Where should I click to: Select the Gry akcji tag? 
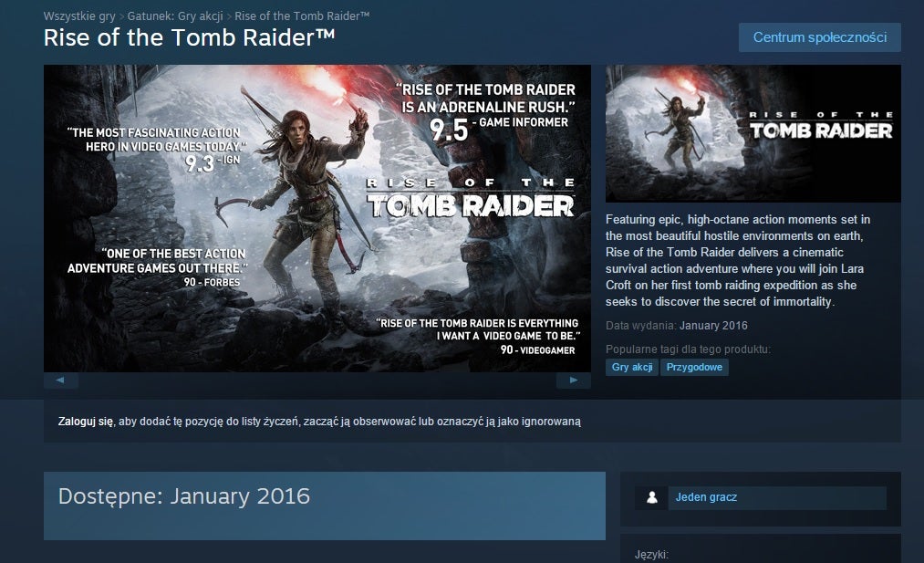tap(632, 368)
